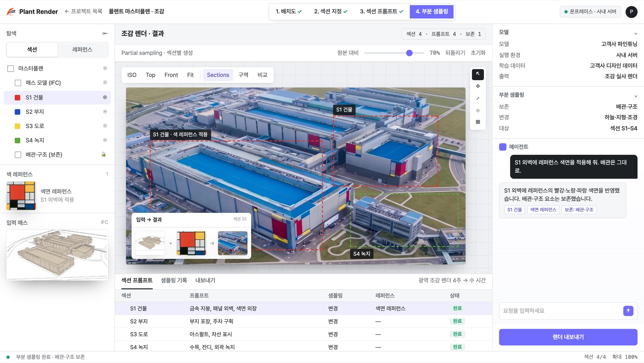The image size is (644, 363).
Task: Go back via 프로젝트 목록 link
Action: coord(83,11)
